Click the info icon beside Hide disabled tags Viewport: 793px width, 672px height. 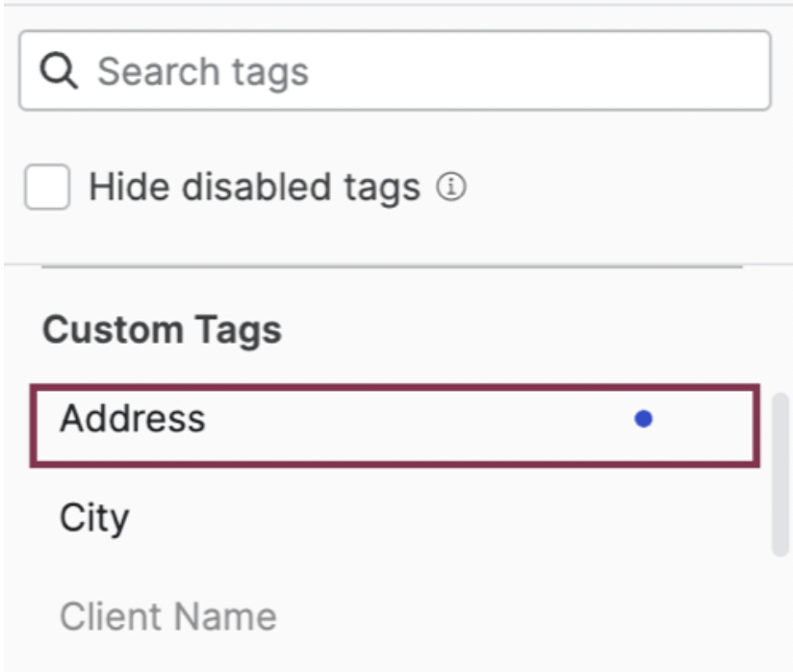(x=450, y=188)
